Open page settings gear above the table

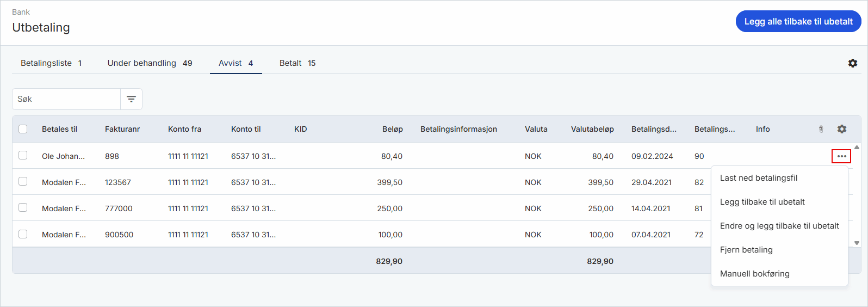coord(853,63)
